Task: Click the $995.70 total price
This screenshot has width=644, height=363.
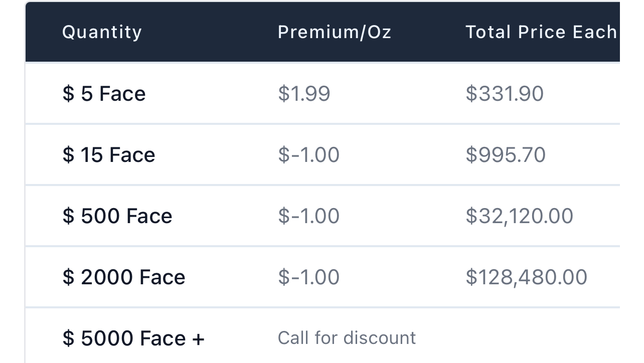Action: (505, 155)
